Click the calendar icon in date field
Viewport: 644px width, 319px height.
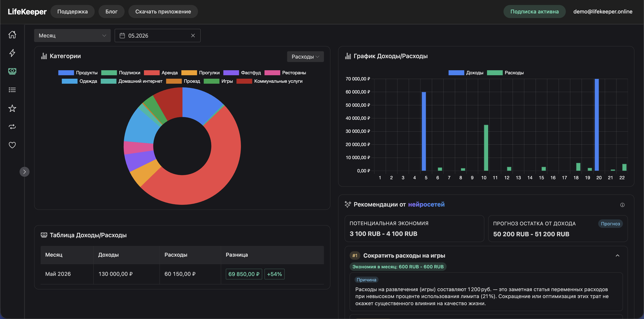point(122,36)
